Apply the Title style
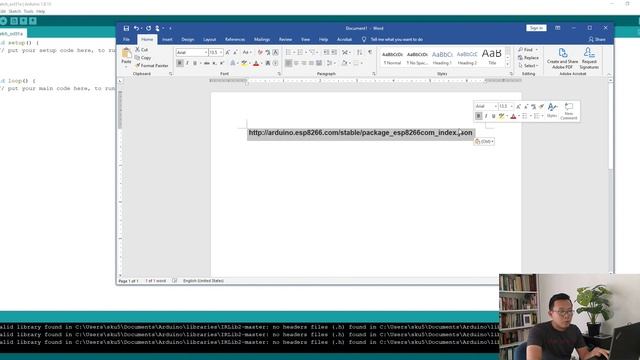 click(x=492, y=57)
